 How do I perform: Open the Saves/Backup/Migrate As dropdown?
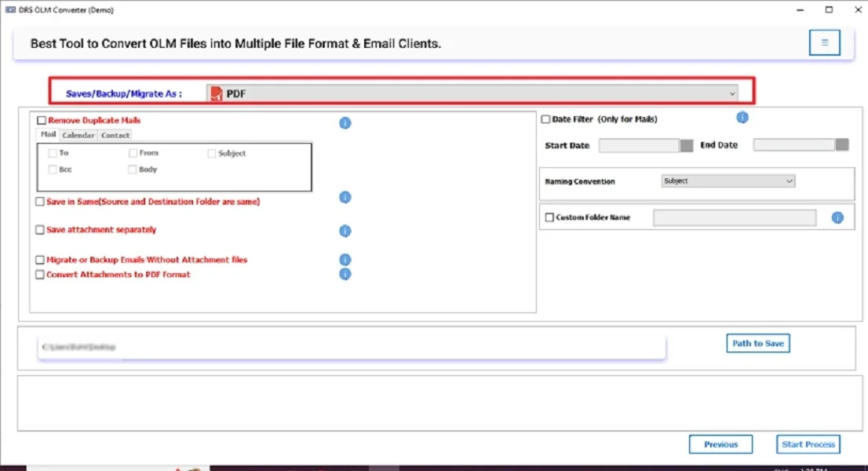click(732, 93)
